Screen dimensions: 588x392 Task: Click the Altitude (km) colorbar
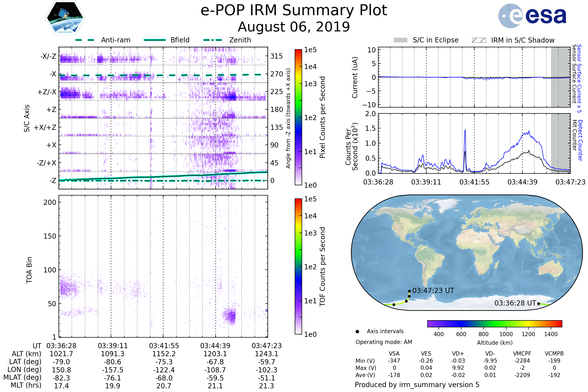point(494,324)
